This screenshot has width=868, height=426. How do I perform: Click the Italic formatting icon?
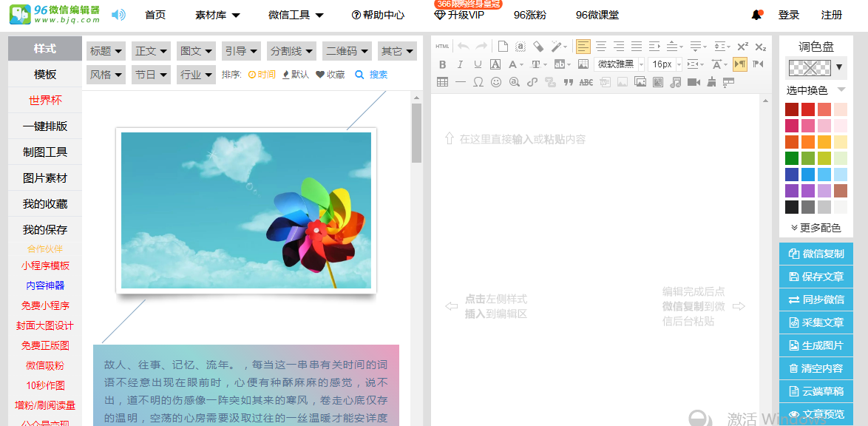click(460, 64)
